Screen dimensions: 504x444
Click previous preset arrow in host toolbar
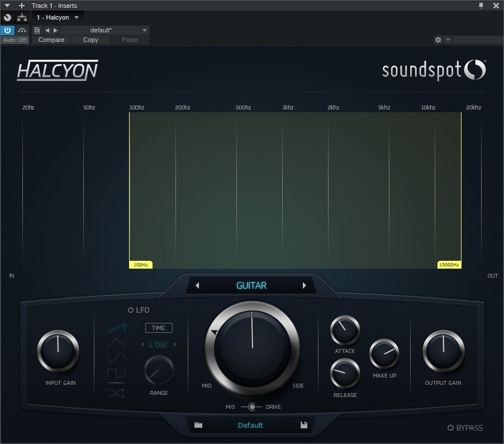47,30
